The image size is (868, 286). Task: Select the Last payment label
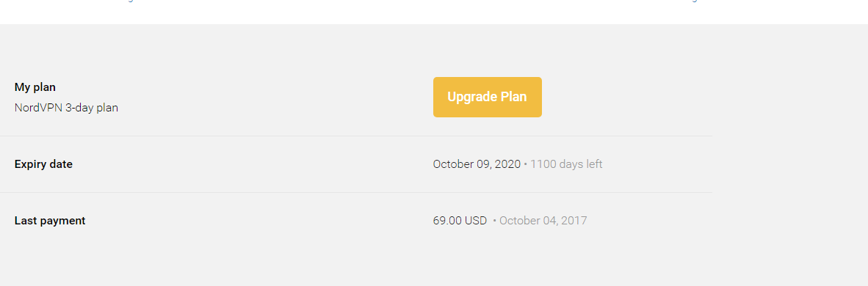pyautogui.click(x=50, y=221)
